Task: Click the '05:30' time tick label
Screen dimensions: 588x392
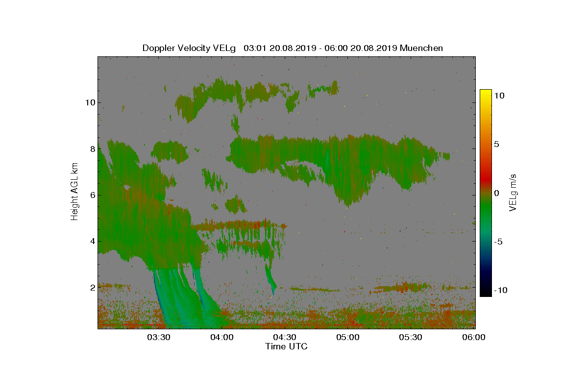Action: (411, 337)
